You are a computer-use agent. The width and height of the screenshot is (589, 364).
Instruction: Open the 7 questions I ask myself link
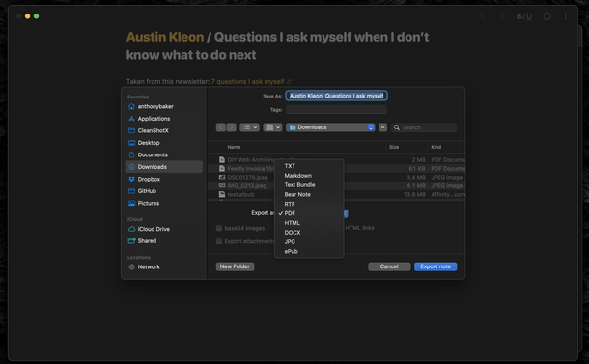[247, 81]
